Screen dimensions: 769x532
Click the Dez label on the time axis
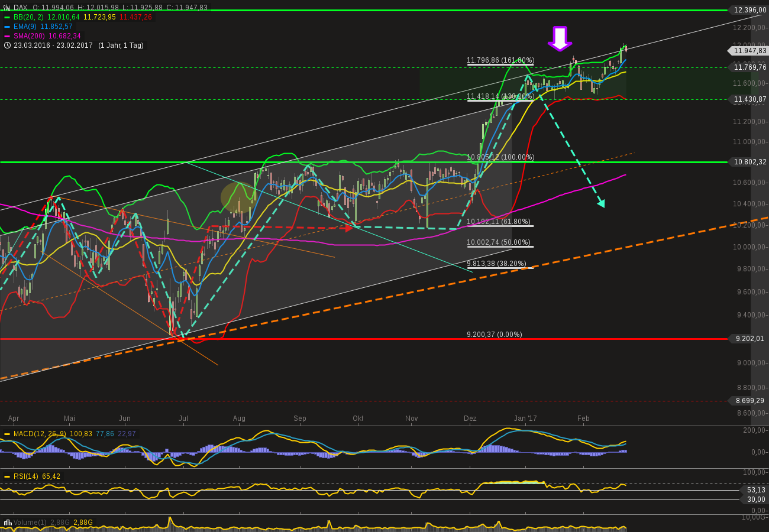tap(470, 419)
